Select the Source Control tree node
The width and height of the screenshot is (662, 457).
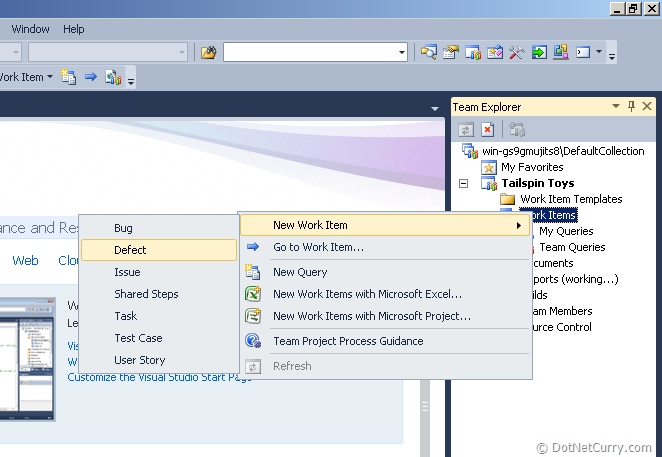[x=561, y=327]
